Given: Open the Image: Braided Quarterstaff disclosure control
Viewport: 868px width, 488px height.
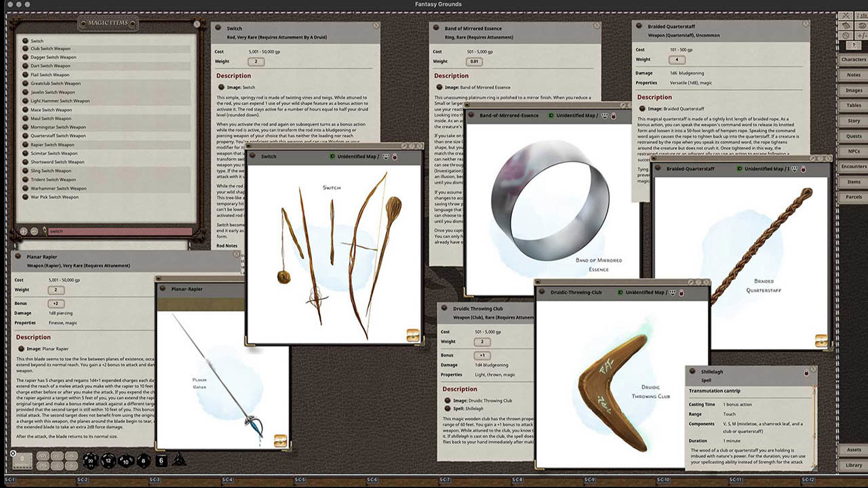Looking at the screenshot, I should (642, 108).
